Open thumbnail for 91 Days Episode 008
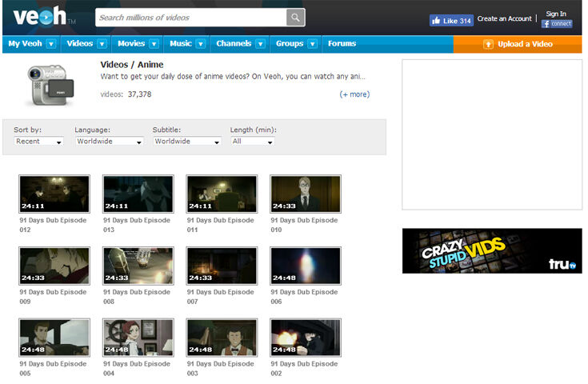Image resolution: width=588 pixels, height=384 pixels. (138, 266)
